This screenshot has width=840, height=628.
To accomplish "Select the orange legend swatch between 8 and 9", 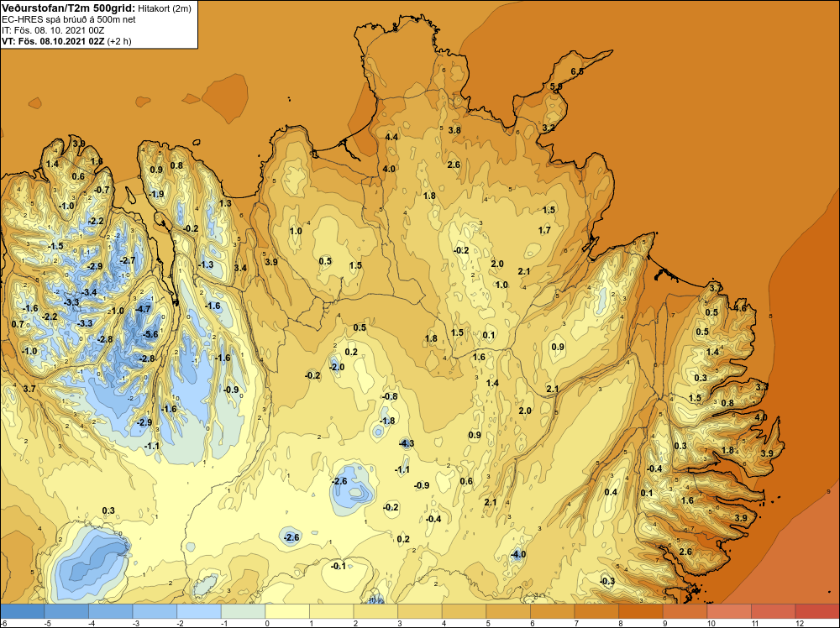I will click(x=641, y=611).
